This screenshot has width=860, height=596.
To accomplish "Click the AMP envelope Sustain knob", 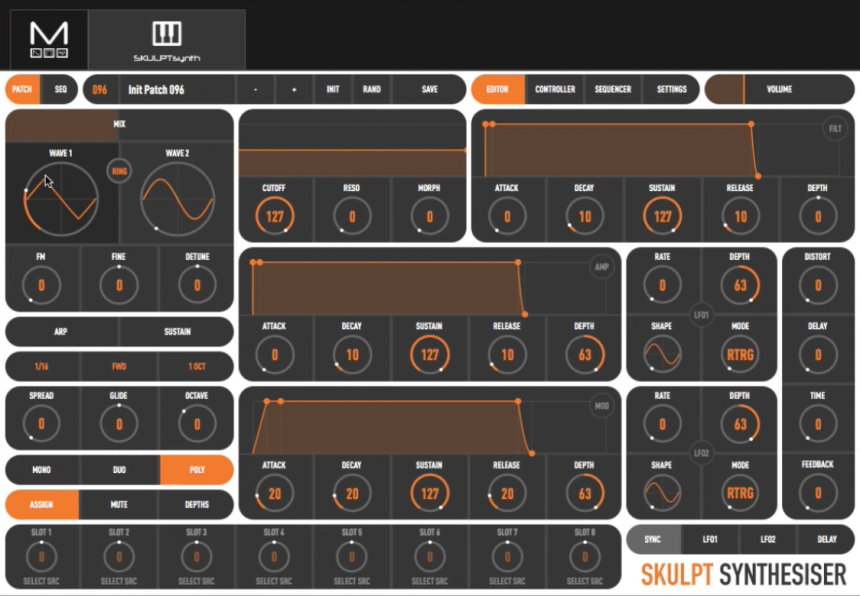I will tap(429, 354).
